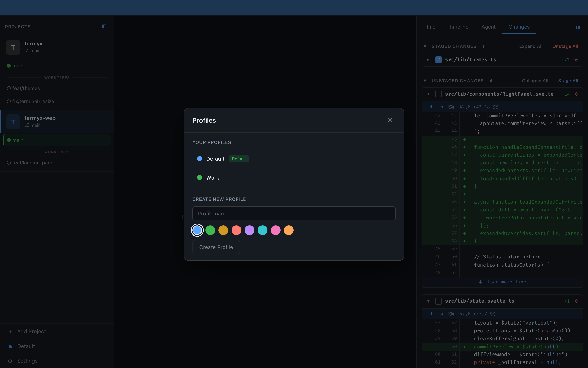Uncheck the staged src/lib/themes.ts checkbox
This screenshot has height=368, width=588.
tap(438, 60)
